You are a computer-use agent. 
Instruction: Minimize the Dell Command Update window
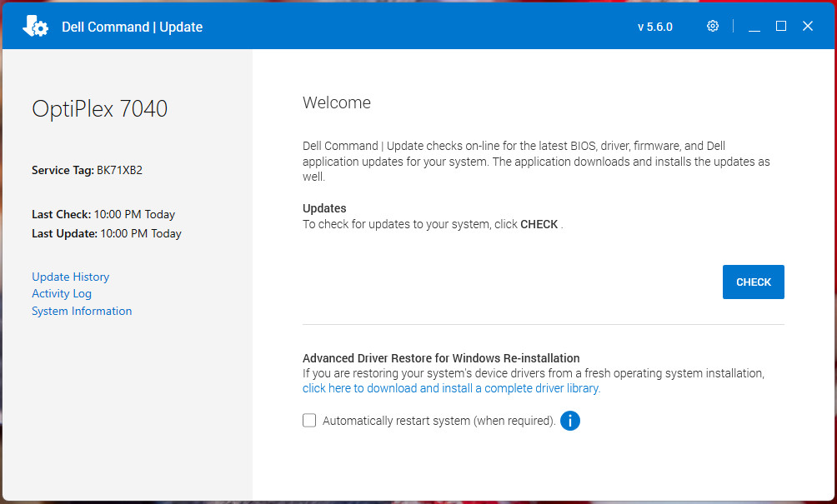[x=754, y=26]
